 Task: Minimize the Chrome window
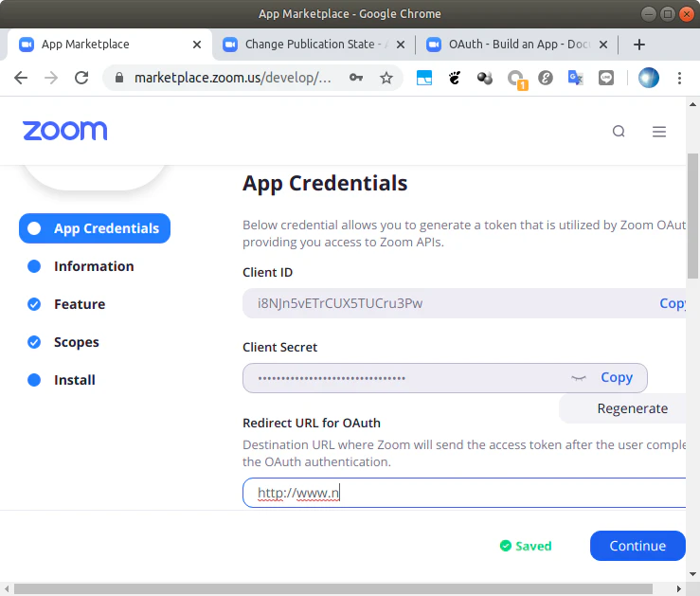(x=648, y=14)
